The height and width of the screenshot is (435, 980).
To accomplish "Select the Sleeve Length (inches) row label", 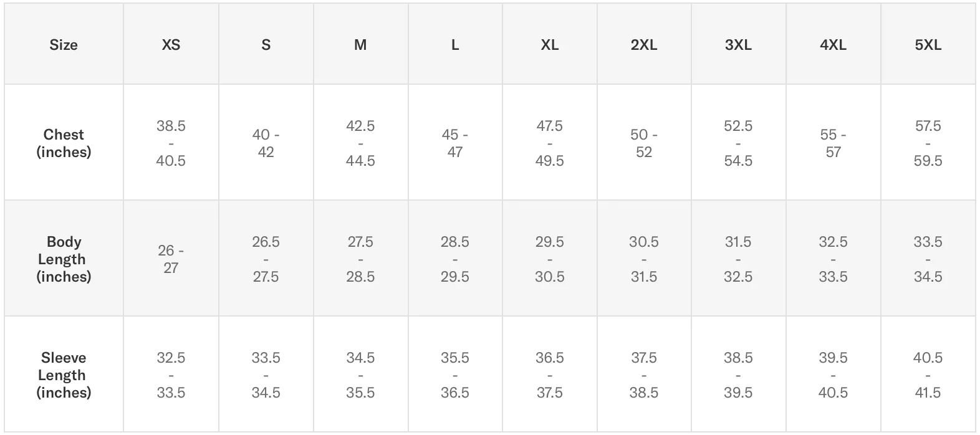I will 64,375.
